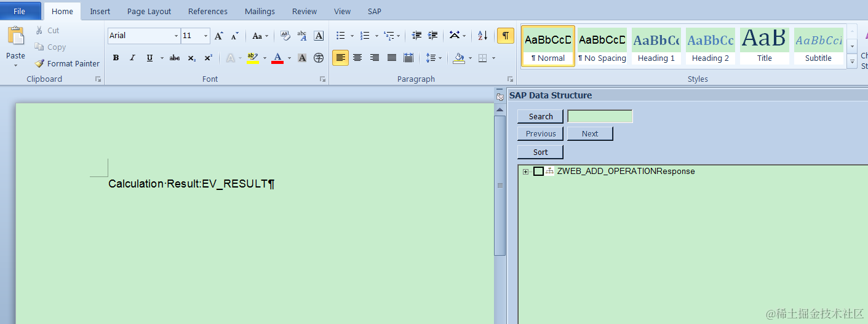
Task: Tick the ZWEB_ADD_OPERATIONResponse checkbox
Action: [x=538, y=172]
